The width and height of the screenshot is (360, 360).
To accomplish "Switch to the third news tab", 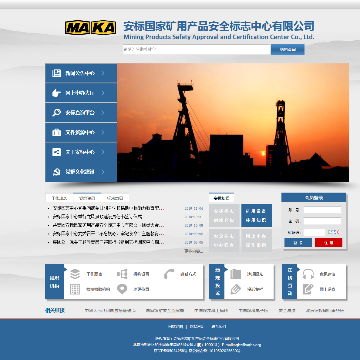I will coord(115,198).
